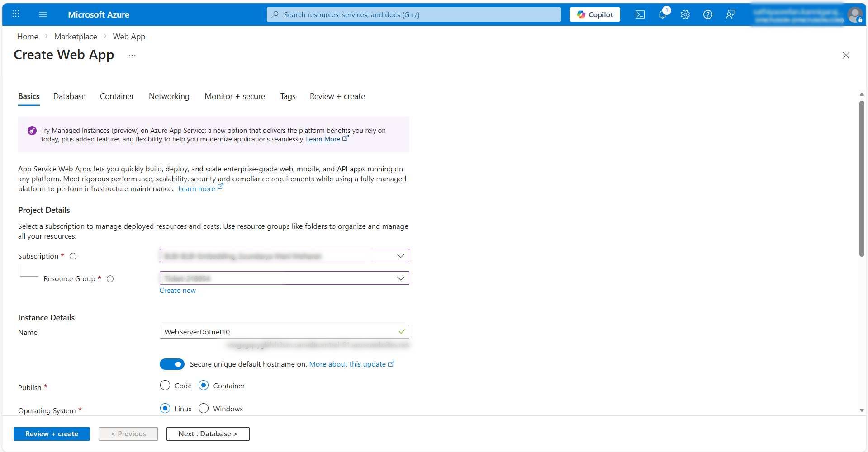This screenshot has height=452, width=868.
Task: Choose Linux operating system
Action: 165,409
